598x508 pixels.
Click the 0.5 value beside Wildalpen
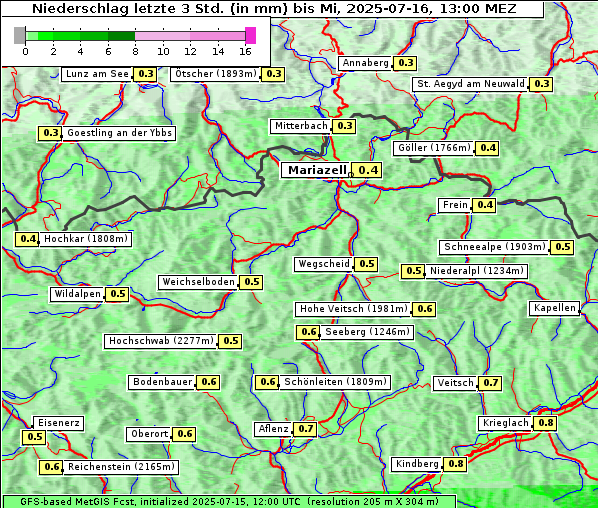coord(117,294)
